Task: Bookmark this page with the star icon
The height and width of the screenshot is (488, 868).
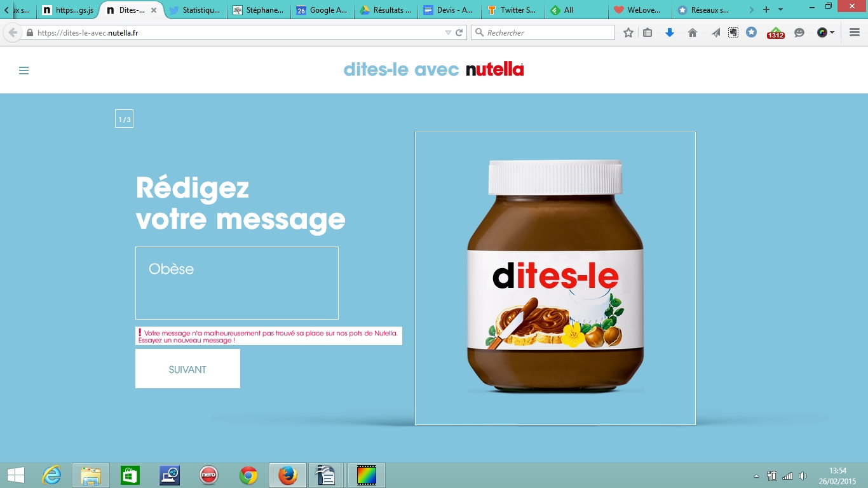Action: 628,32
